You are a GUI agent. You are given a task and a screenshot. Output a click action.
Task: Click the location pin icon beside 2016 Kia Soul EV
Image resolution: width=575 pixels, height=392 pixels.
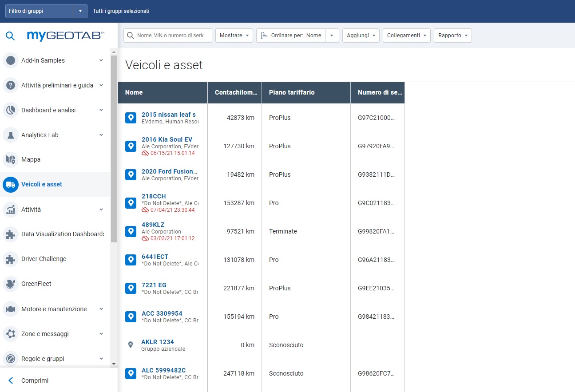(131, 146)
